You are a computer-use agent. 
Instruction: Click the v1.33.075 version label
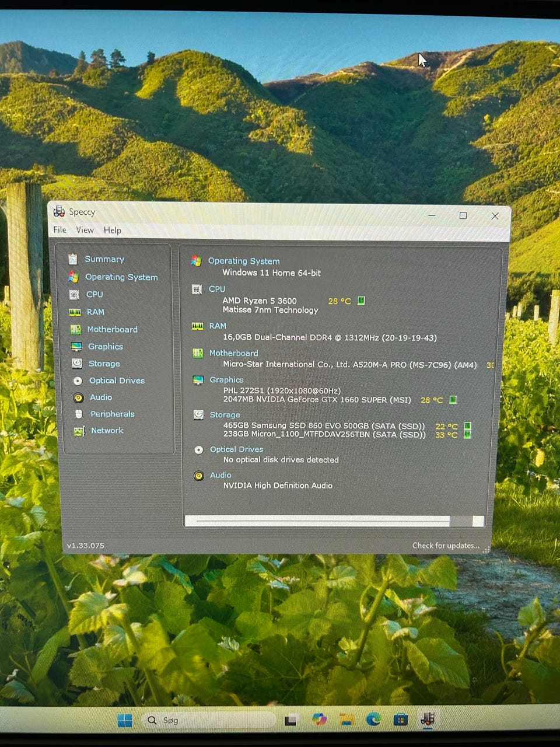click(x=85, y=546)
